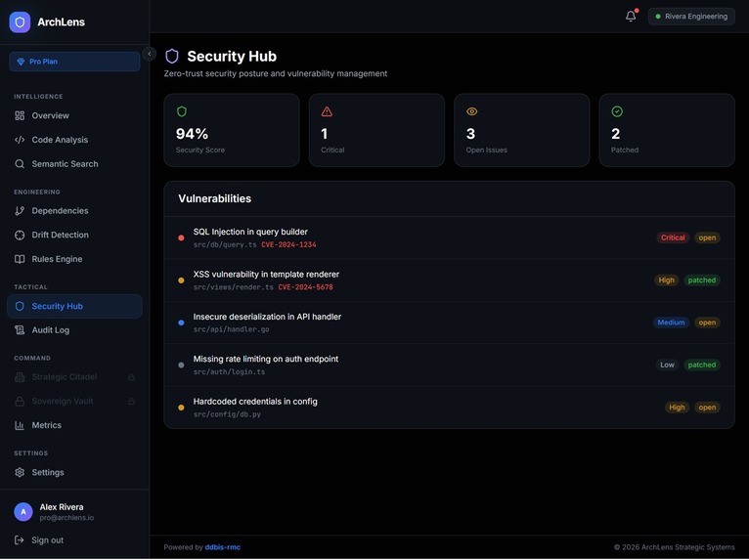
Task: Open Missing rate limiting on auth endpoint row
Action: pyautogui.click(x=449, y=365)
